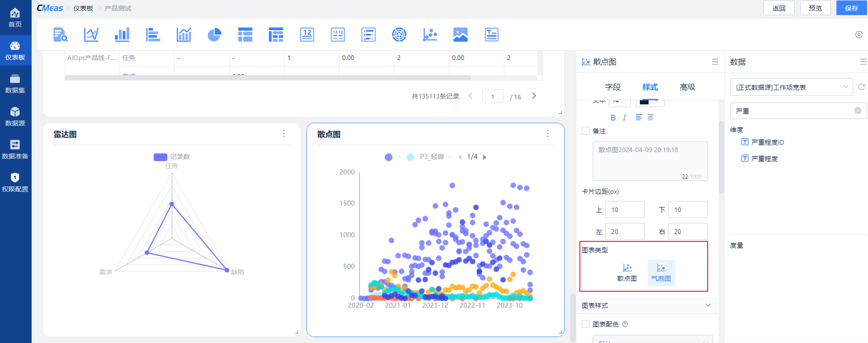Enable the 备注 checkbox
Image resolution: width=868 pixels, height=343 pixels.
click(x=585, y=131)
